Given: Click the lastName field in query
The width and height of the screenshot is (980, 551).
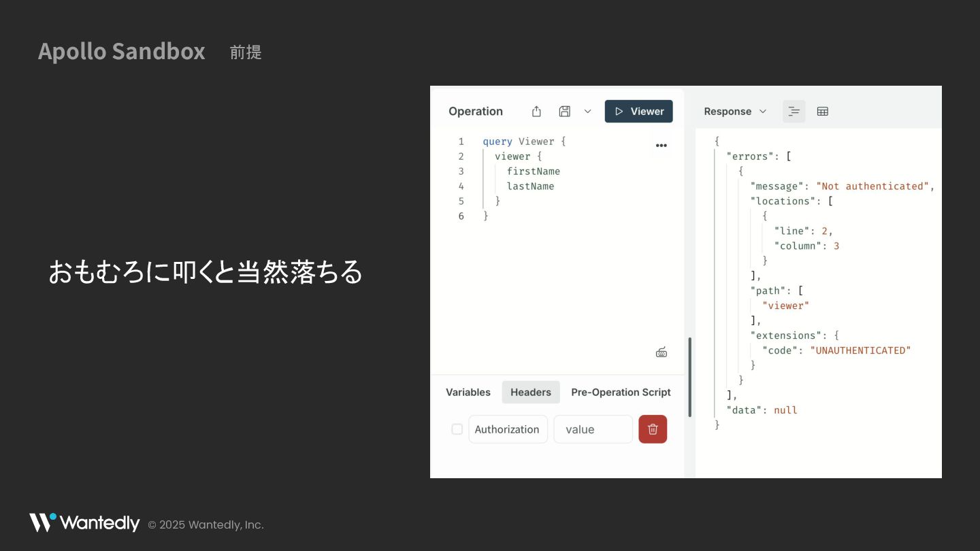Looking at the screenshot, I should [x=530, y=186].
